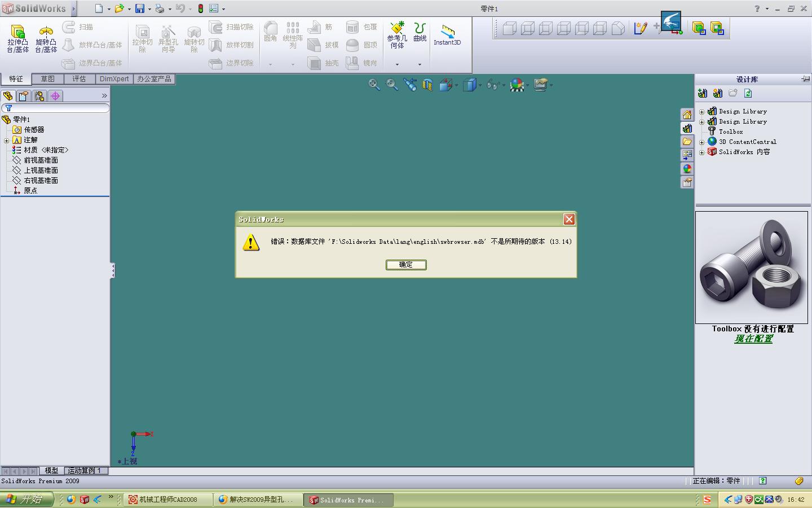Open dropdown arrow next to Options icon
This screenshot has height=508, width=812.
click(224, 9)
